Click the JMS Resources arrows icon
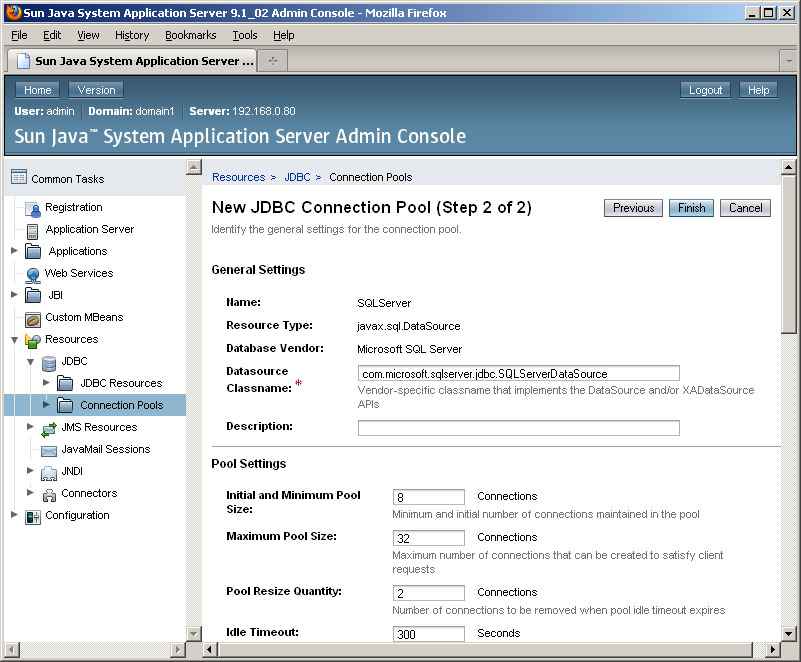This screenshot has width=801, height=662. click(x=49, y=430)
